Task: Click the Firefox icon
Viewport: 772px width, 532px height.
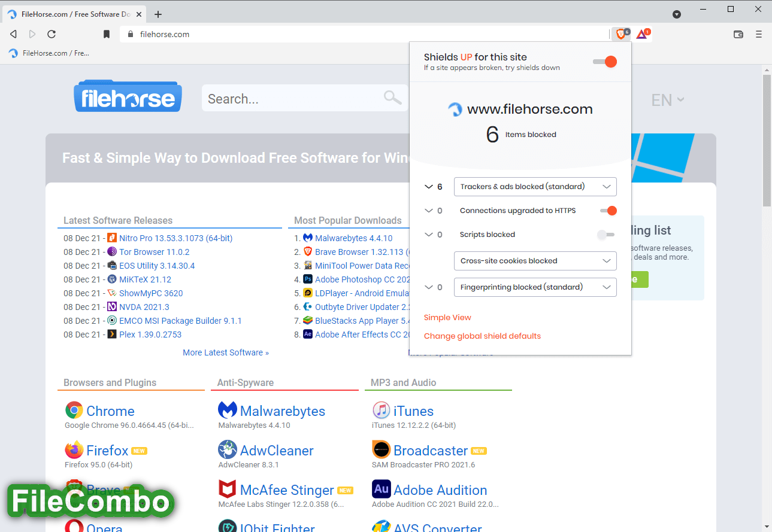Action: coord(74,450)
